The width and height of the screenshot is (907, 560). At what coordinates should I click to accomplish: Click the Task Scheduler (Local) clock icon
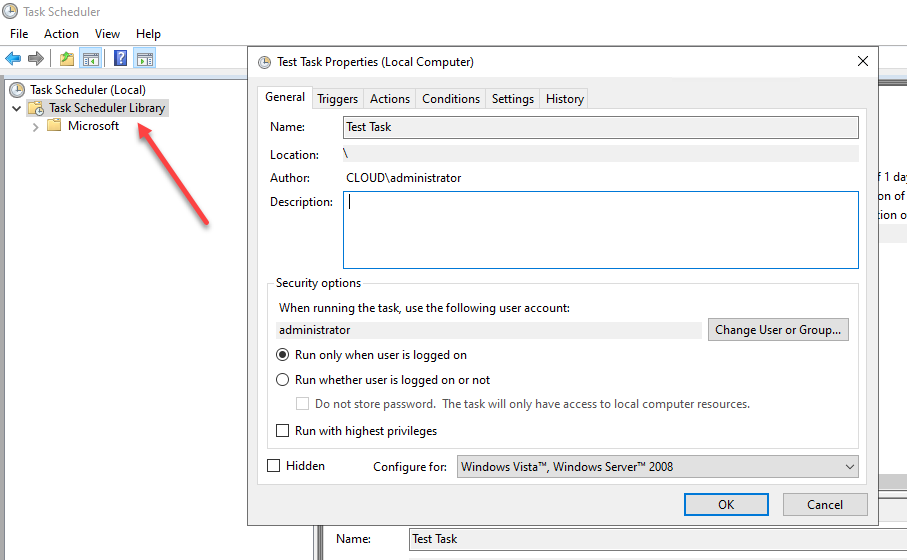click(x=17, y=90)
